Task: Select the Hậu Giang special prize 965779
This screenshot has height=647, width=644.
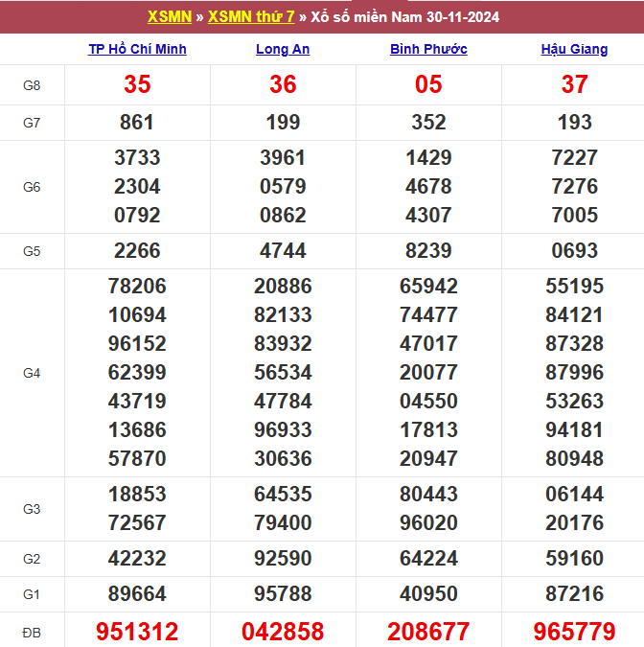Action: click(x=574, y=632)
